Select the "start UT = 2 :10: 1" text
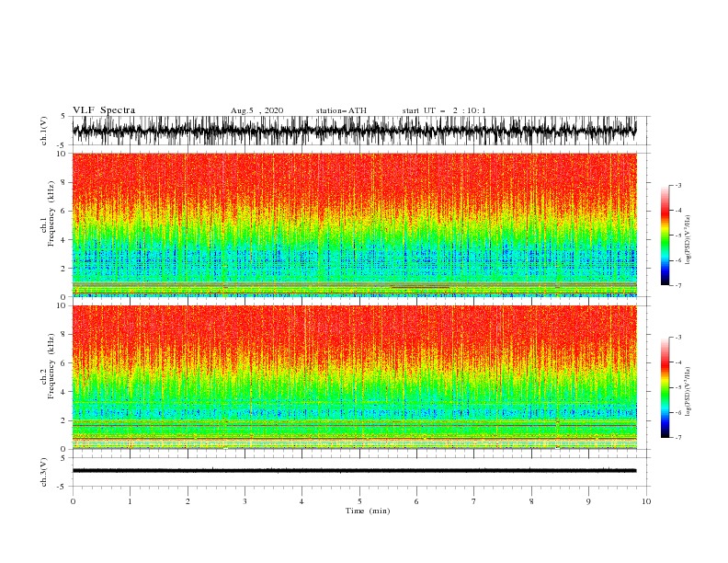The width and height of the screenshot is (728, 563). (x=443, y=110)
